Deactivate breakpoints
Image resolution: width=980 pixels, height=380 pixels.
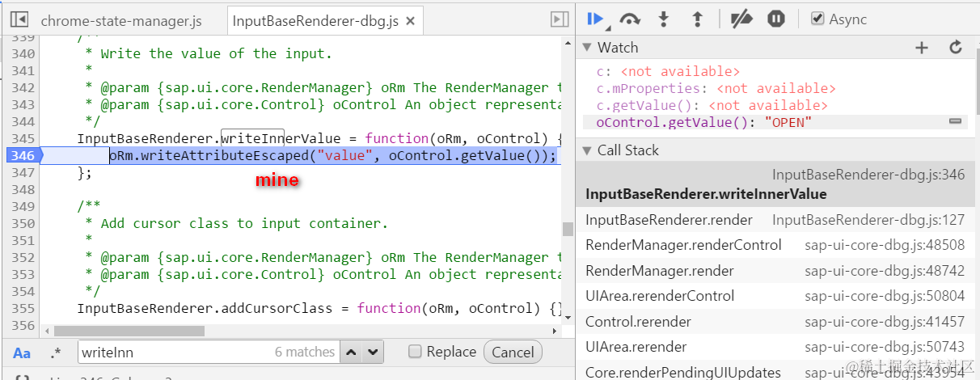click(741, 19)
